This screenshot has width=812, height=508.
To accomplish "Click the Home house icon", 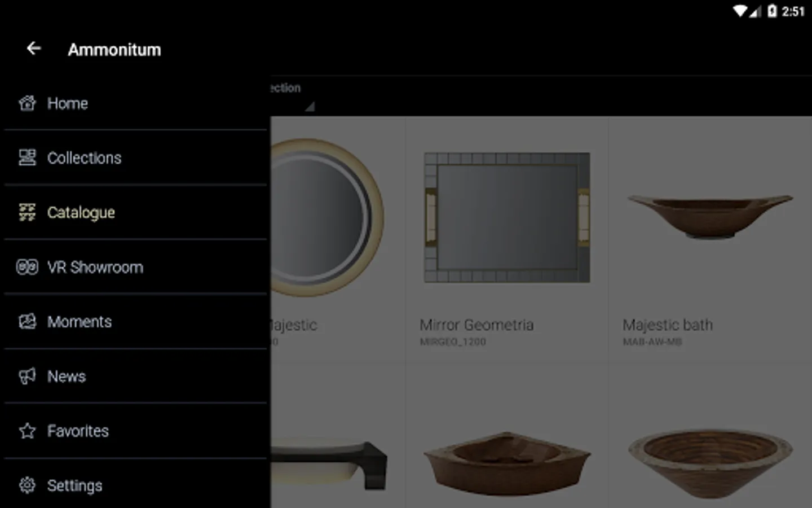I will coord(27,103).
